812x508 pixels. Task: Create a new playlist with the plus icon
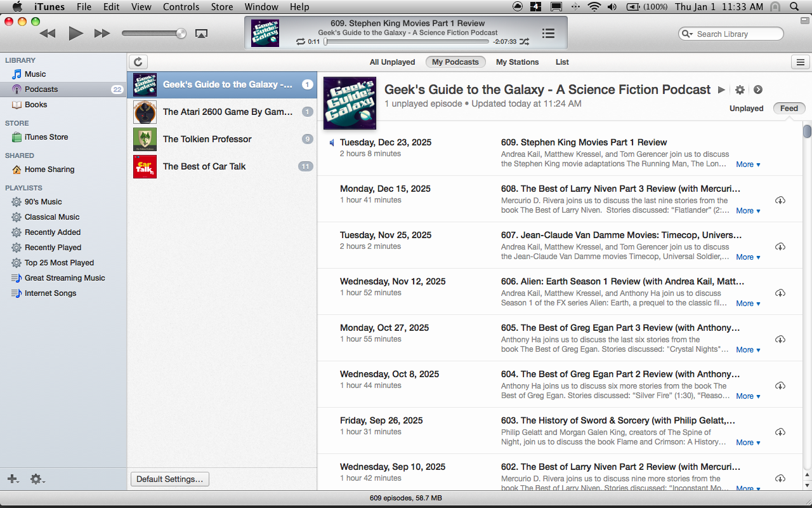[13, 479]
